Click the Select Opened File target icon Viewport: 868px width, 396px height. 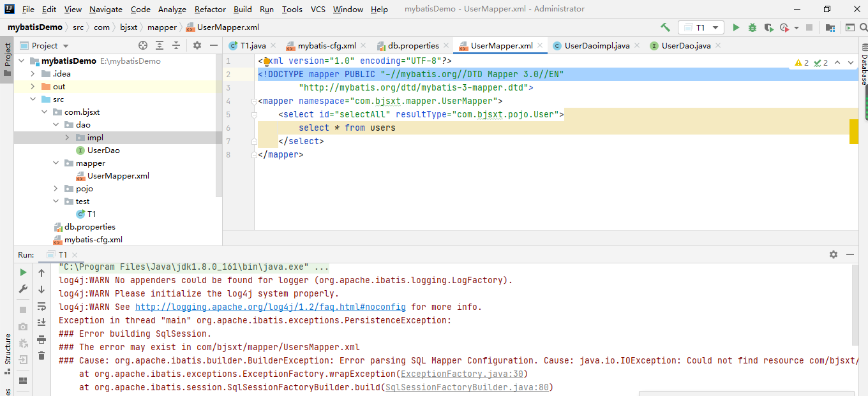click(143, 46)
